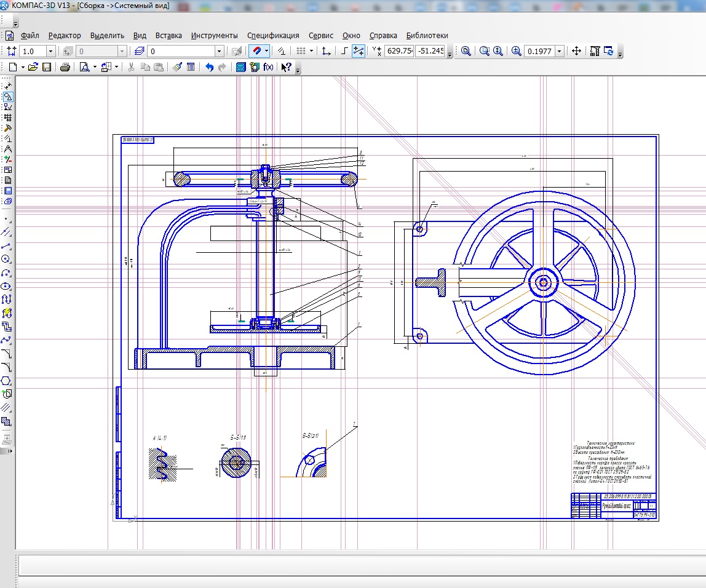Screen dimensions: 706x588
Task: Open the Вид menu
Action: [x=140, y=36]
